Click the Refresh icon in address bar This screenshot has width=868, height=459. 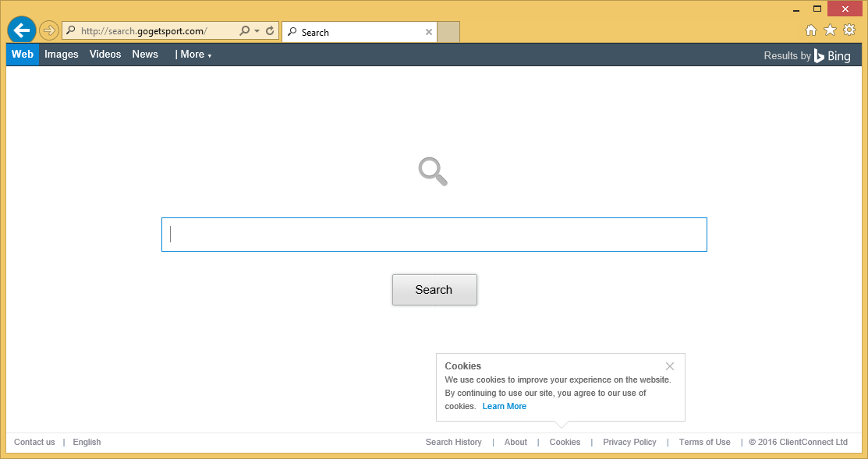pos(270,31)
